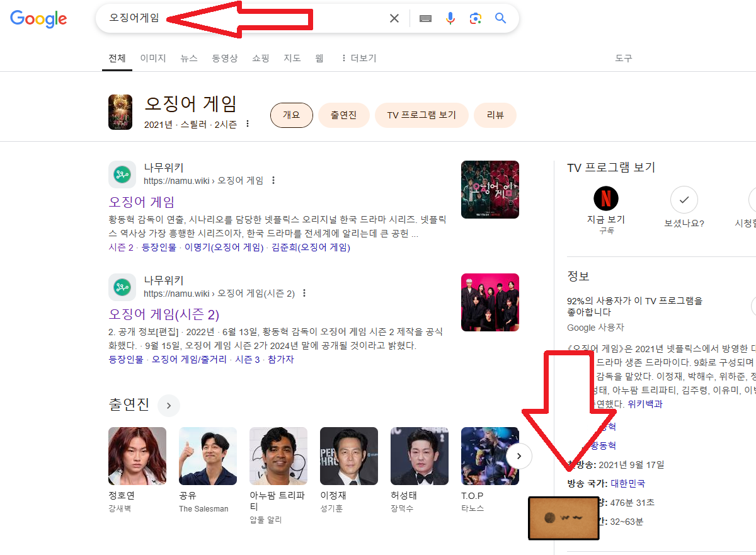Expand the 더보기 more menu
This screenshot has width=756, height=555.
358,58
